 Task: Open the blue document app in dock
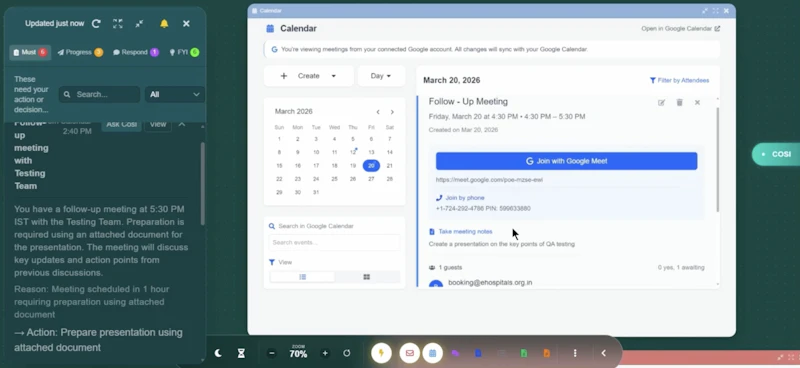click(x=478, y=353)
